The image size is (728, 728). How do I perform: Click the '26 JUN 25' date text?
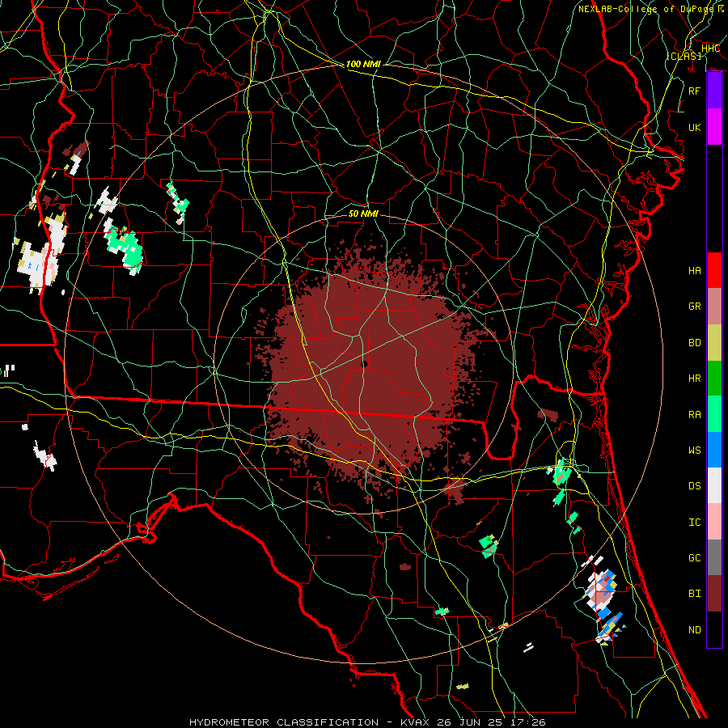[x=472, y=722]
